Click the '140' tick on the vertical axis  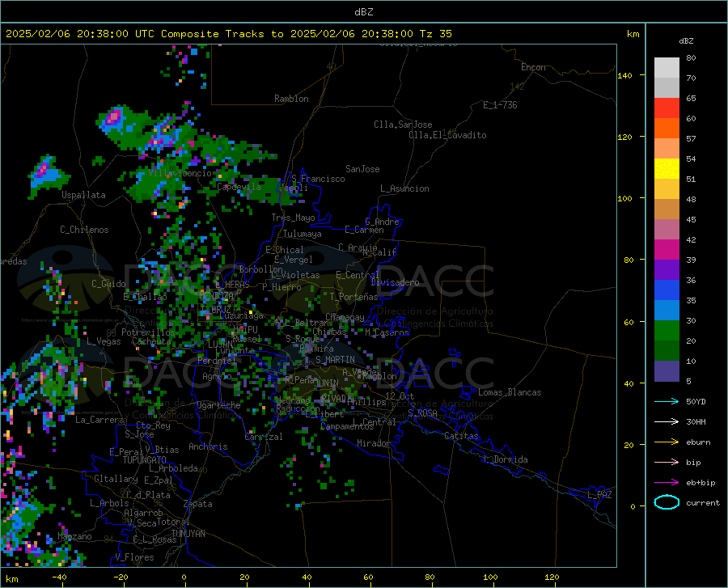tap(624, 75)
